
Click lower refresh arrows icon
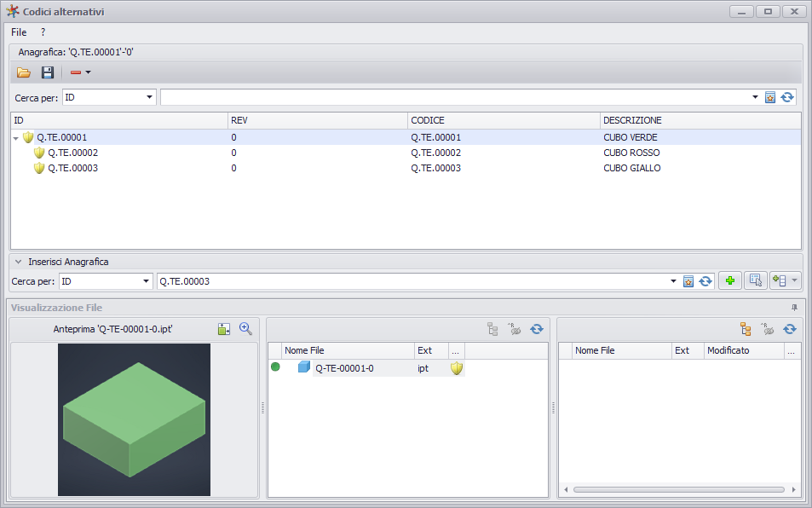705,281
